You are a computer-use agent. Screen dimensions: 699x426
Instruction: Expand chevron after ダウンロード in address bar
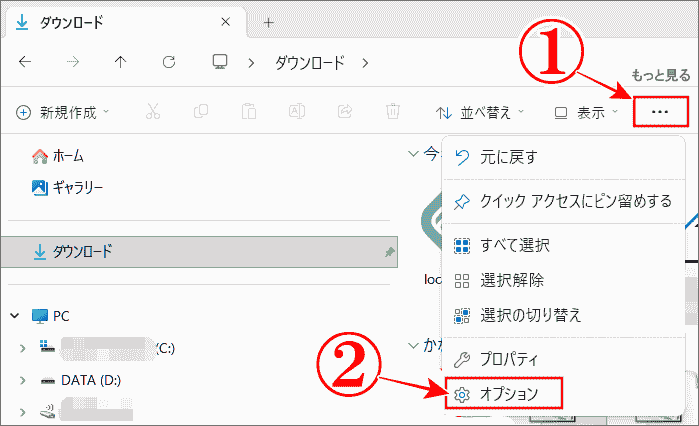pyautogui.click(x=365, y=63)
